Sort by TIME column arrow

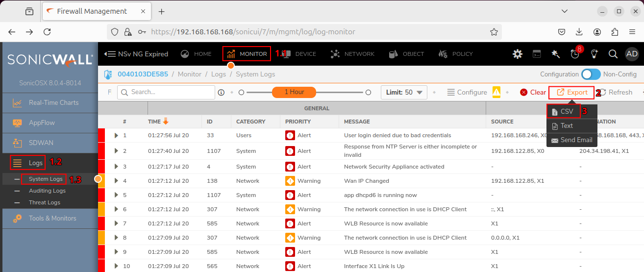point(166,121)
